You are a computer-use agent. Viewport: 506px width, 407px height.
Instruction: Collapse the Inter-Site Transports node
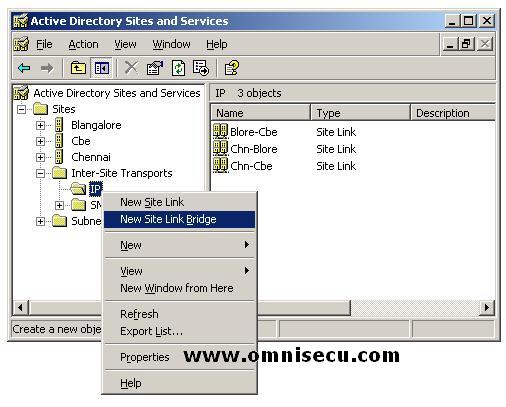pyautogui.click(x=40, y=173)
